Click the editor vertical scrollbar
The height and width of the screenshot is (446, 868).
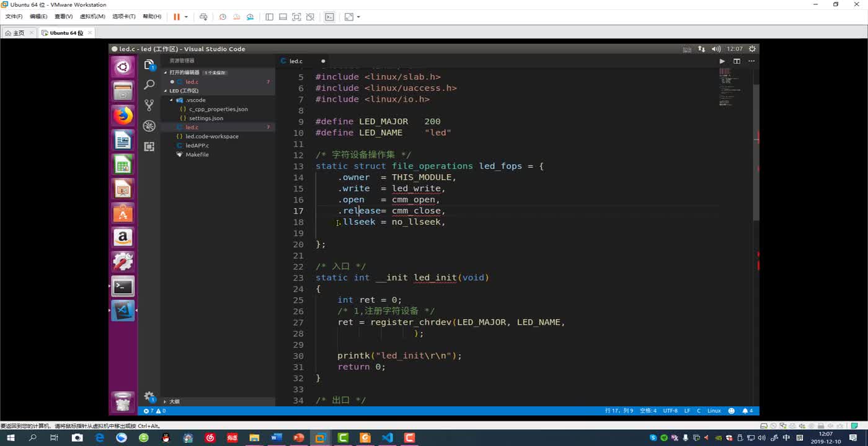[x=756, y=152]
